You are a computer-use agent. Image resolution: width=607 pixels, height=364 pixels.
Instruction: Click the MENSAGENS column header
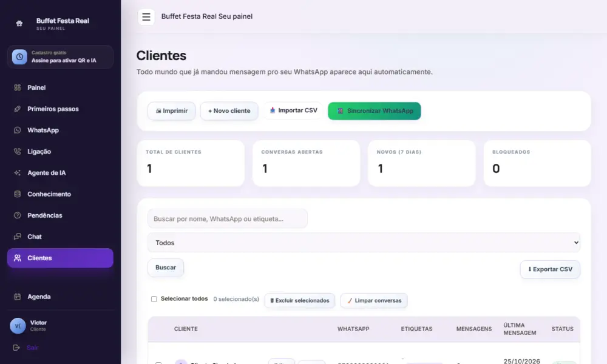474,329
